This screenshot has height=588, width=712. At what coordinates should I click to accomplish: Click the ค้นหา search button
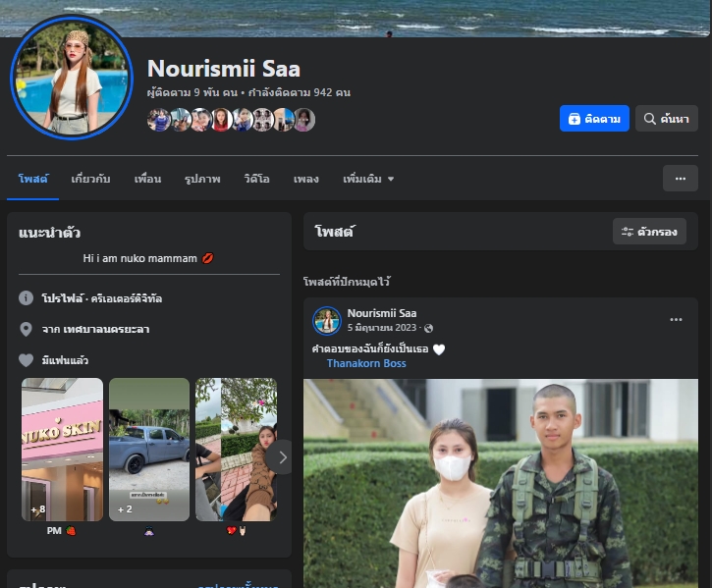[666, 119]
